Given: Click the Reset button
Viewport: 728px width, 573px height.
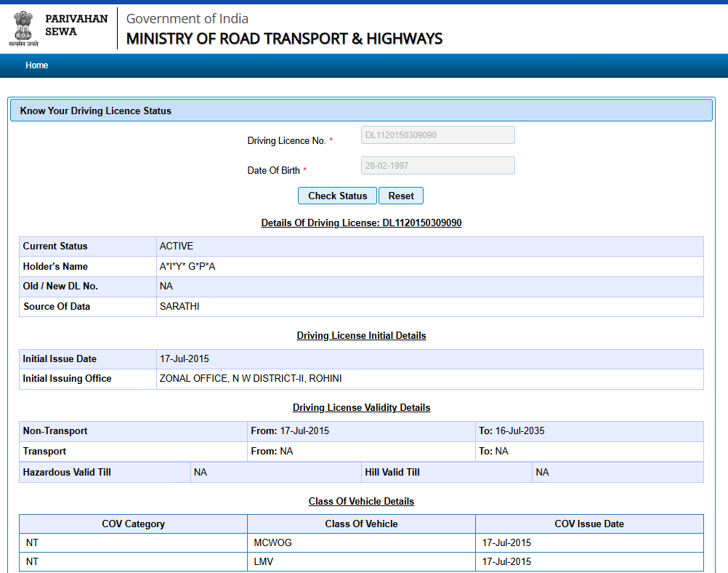Looking at the screenshot, I should pyautogui.click(x=401, y=196).
